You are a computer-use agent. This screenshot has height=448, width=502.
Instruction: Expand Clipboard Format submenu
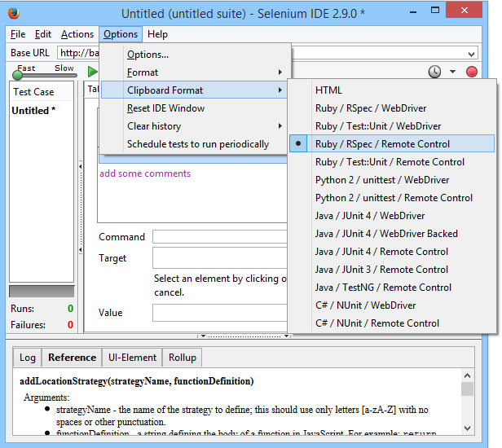[194, 90]
